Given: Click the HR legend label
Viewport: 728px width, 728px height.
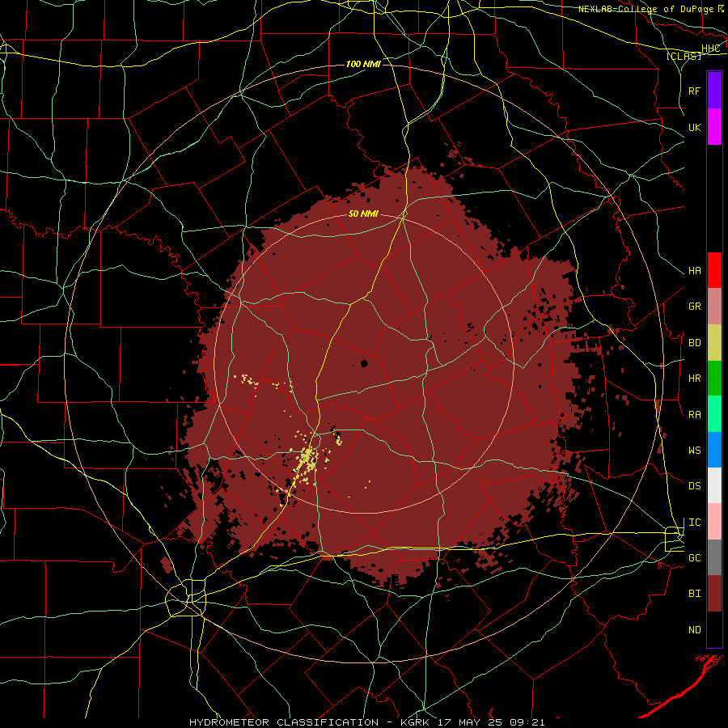Looking at the screenshot, I should pyautogui.click(x=694, y=379).
